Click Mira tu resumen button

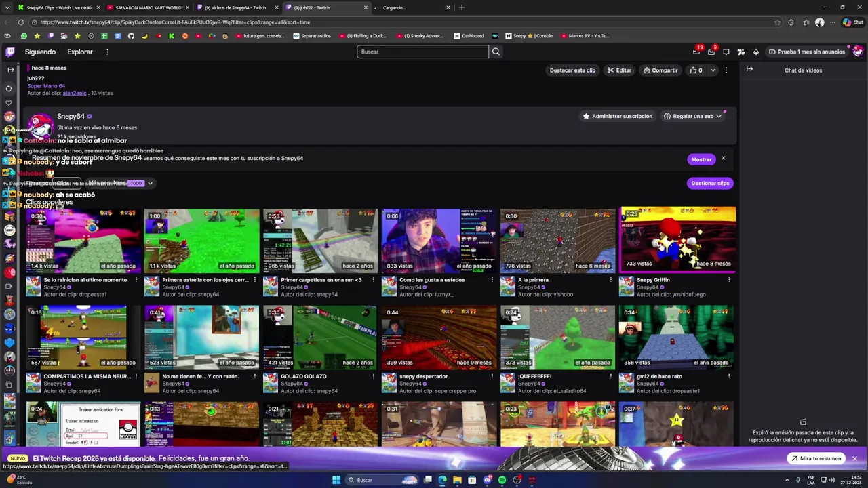pos(815,459)
